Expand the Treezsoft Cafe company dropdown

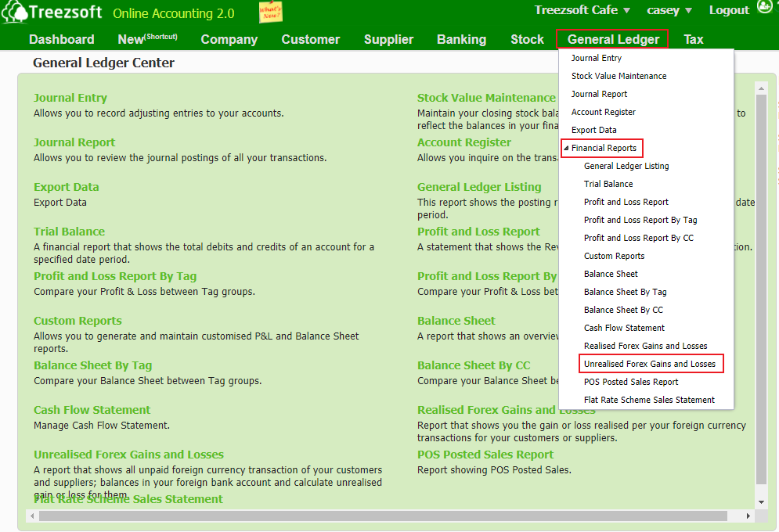pos(582,10)
